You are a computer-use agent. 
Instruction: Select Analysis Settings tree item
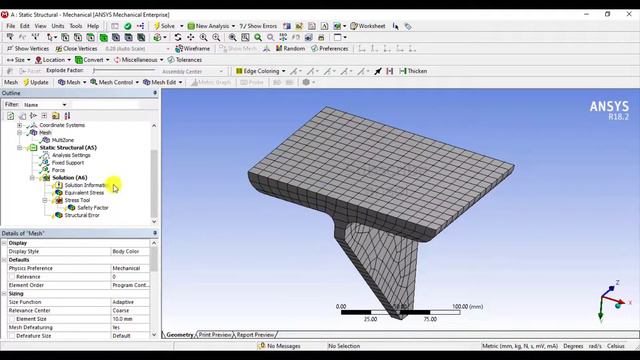point(71,155)
